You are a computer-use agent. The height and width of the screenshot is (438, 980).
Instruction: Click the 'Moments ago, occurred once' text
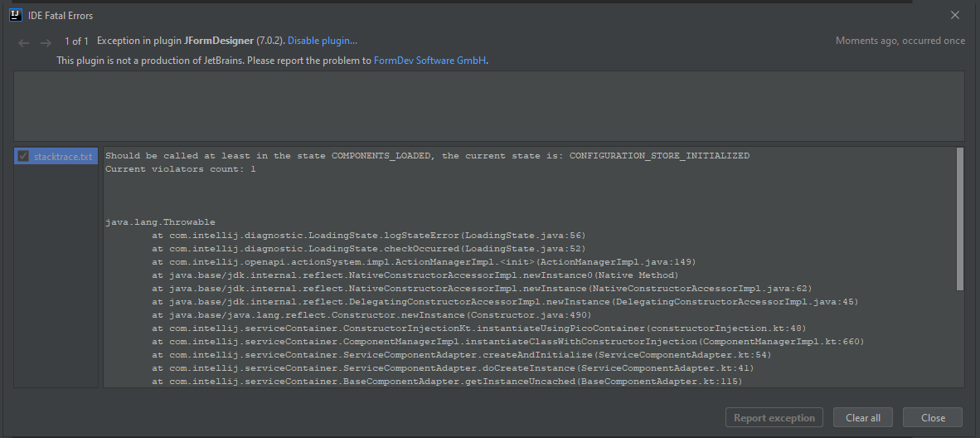tap(900, 41)
